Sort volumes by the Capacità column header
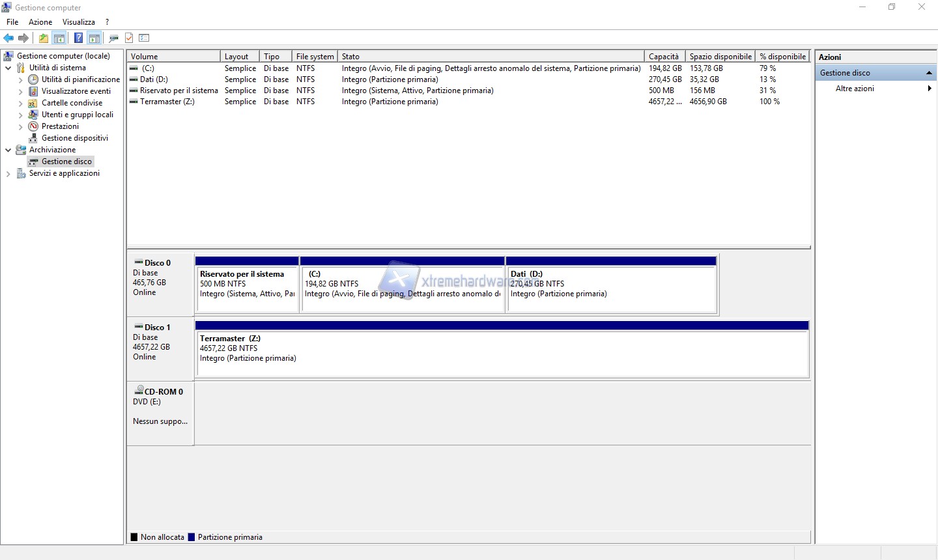Viewport: 938px width, 560px height. tap(663, 57)
